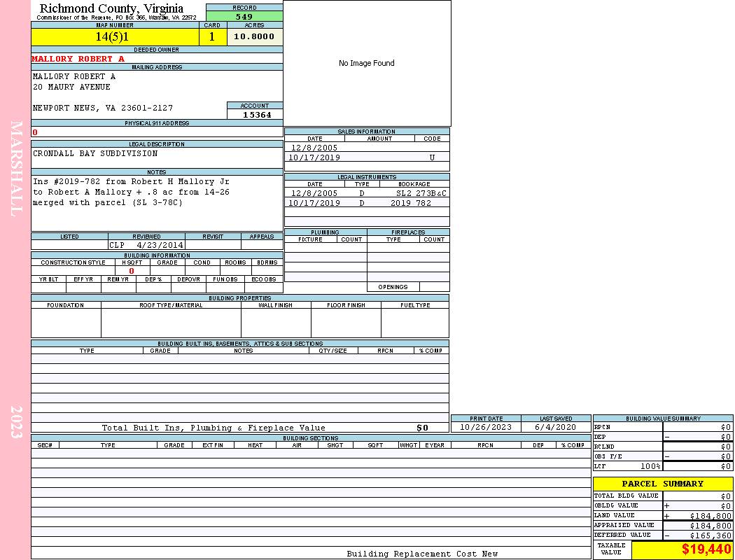The height and width of the screenshot is (560, 735).
Task: Click the 12/8/2005 sales information date
Action: (314, 148)
